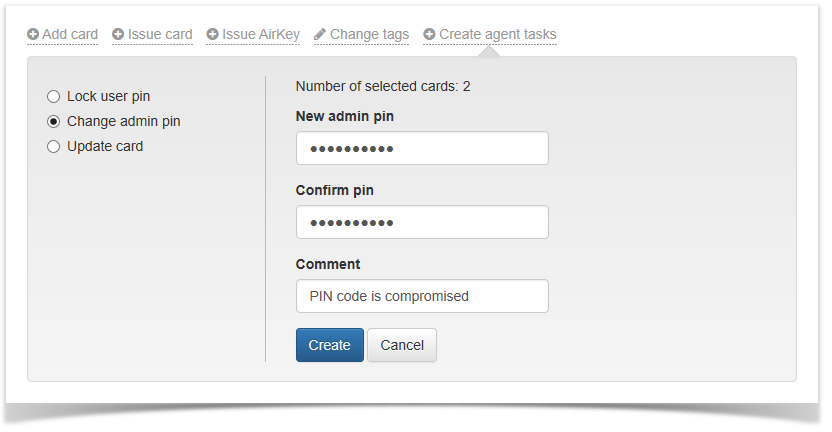Screen dimensions: 832x432
Task: Select the Change admin pin radio button
Action: point(54,122)
